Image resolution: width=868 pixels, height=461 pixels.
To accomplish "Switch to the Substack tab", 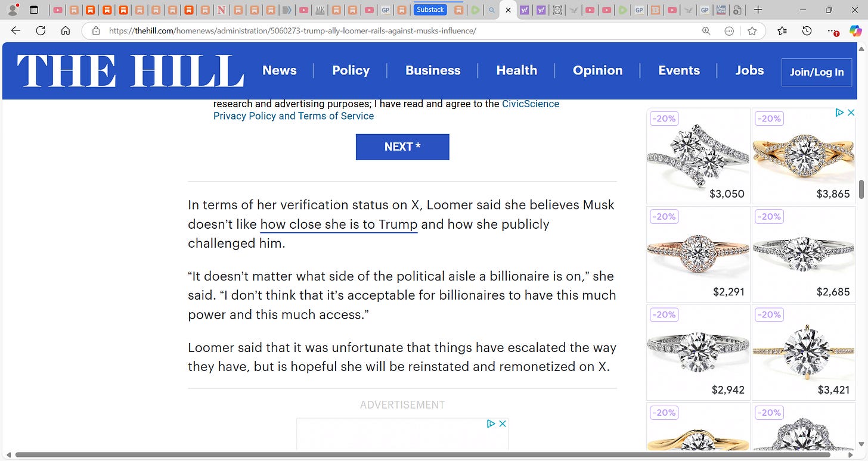I will 430,10.
